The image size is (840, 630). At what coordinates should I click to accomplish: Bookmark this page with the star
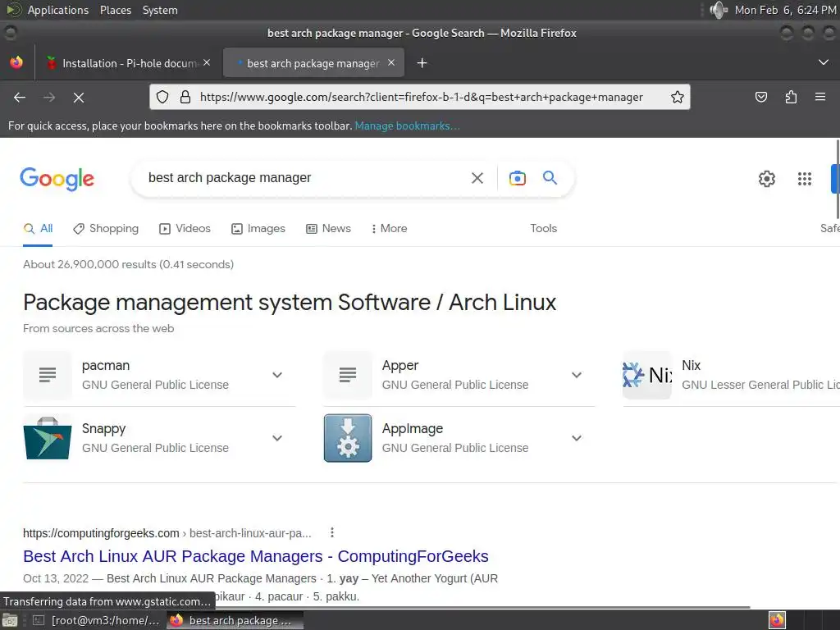[677, 97]
